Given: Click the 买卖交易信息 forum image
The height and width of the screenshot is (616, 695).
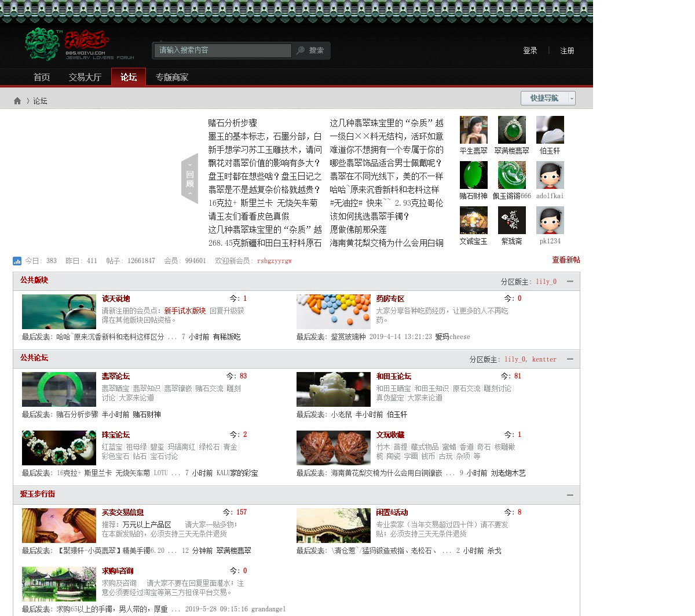Looking at the screenshot, I should click(59, 526).
